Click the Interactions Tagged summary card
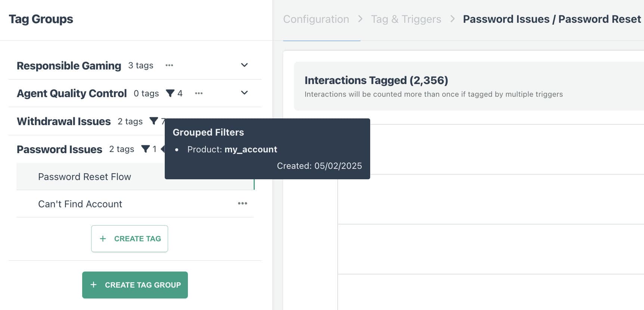 tap(469, 86)
